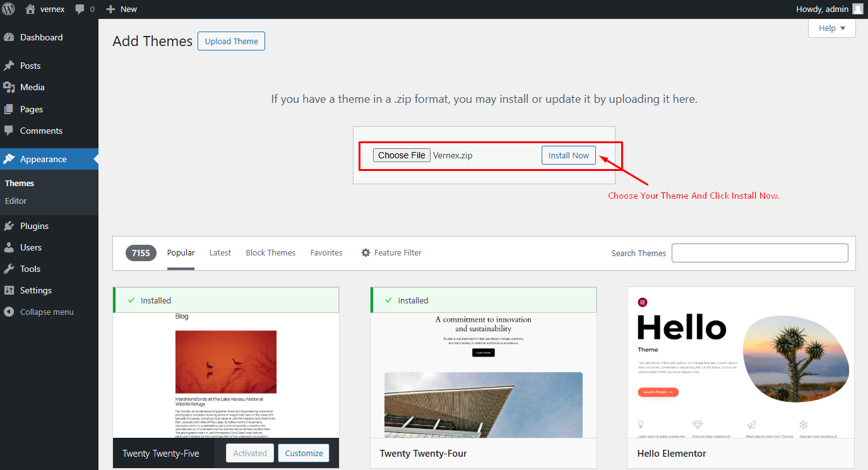The height and width of the screenshot is (470, 868).
Task: Click the Plugins plug icon
Action: pos(9,226)
